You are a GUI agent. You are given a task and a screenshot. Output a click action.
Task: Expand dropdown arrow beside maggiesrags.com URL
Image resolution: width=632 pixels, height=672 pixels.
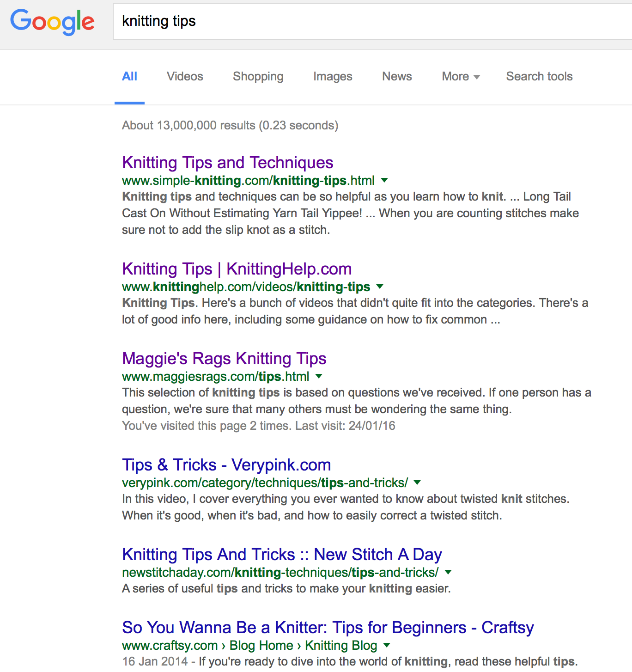[x=319, y=376]
